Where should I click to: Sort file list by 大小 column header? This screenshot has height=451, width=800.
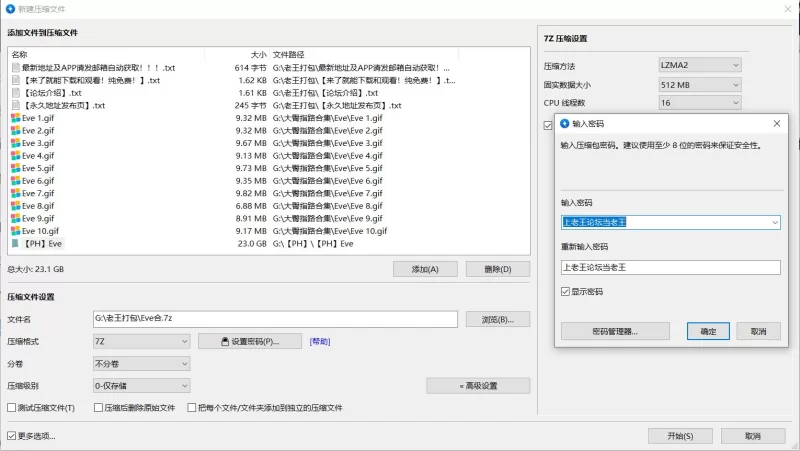pos(258,55)
